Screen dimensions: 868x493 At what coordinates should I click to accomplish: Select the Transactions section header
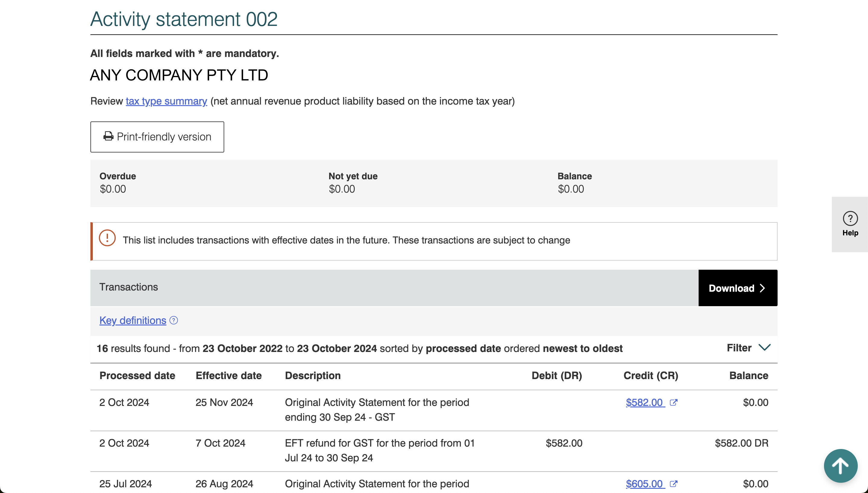tap(128, 287)
